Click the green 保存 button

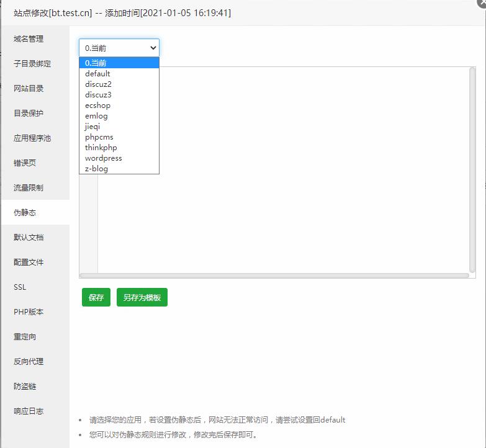(96, 297)
